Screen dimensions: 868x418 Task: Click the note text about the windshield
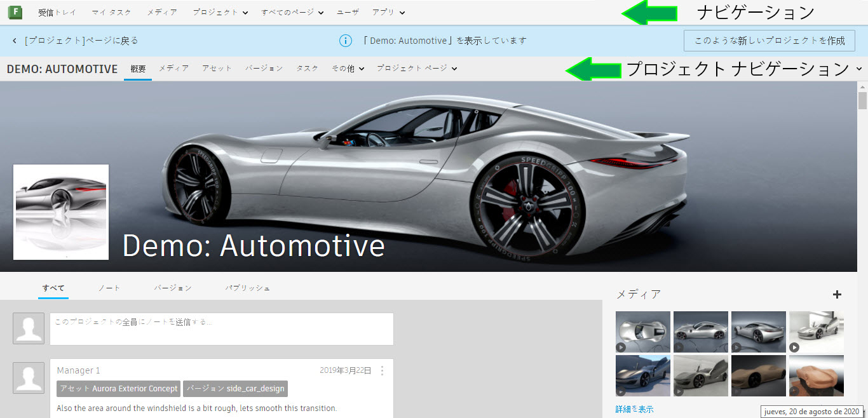[196, 408]
